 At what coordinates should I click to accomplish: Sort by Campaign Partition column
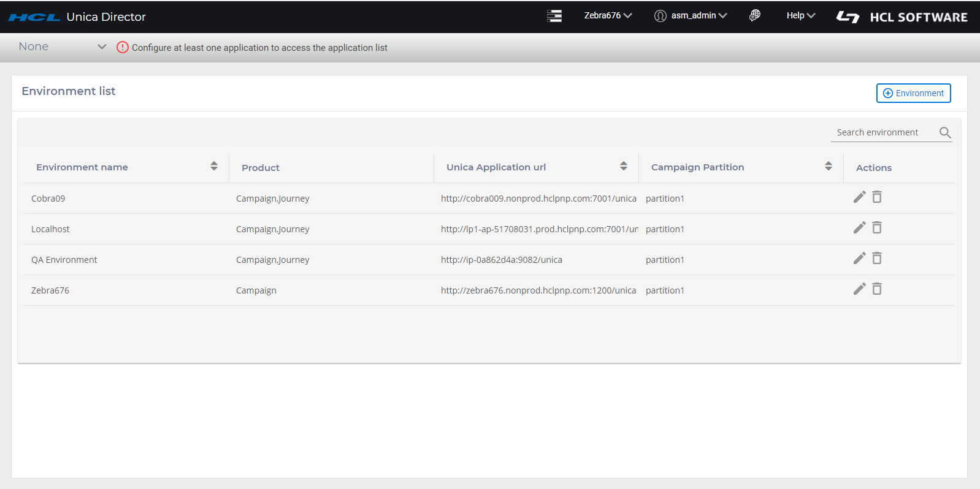coord(829,166)
